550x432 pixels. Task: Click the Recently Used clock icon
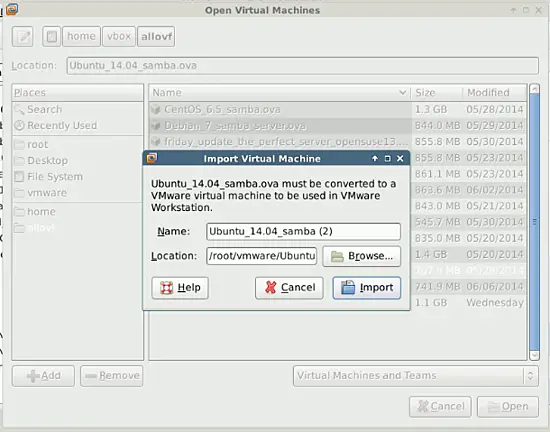[x=20, y=126]
